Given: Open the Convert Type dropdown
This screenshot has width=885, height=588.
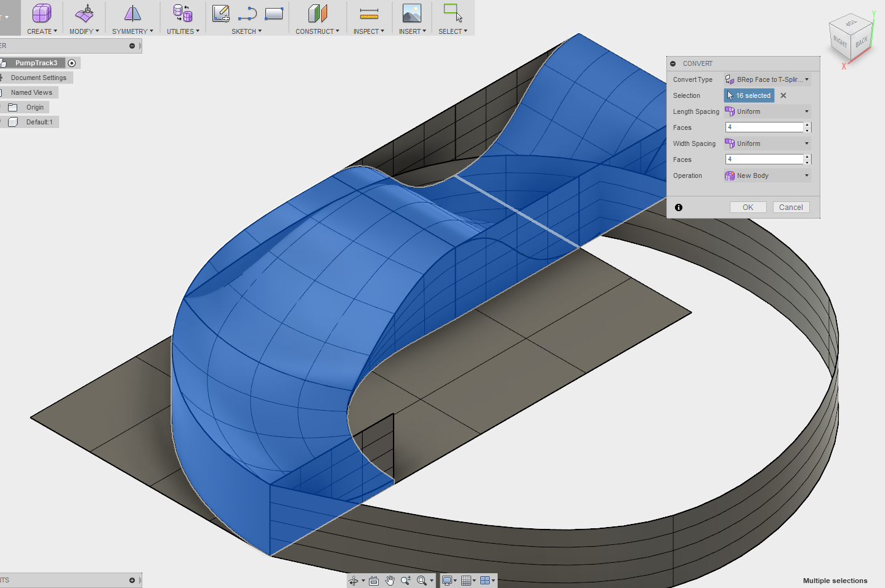Looking at the screenshot, I should (767, 79).
